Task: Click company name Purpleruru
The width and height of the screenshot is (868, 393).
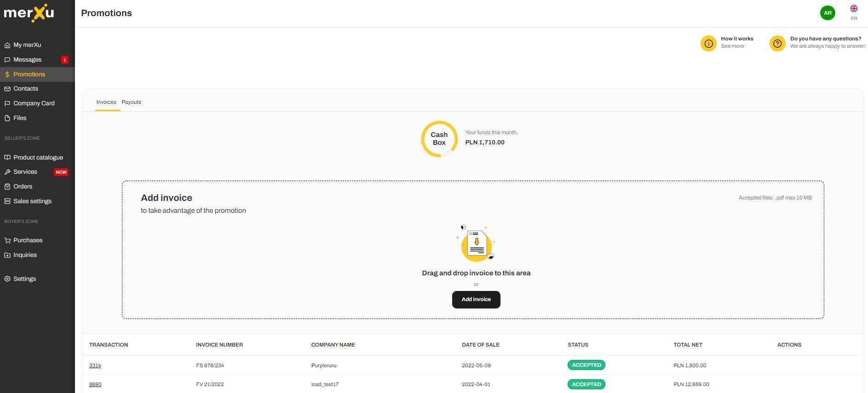Action: [x=324, y=365]
